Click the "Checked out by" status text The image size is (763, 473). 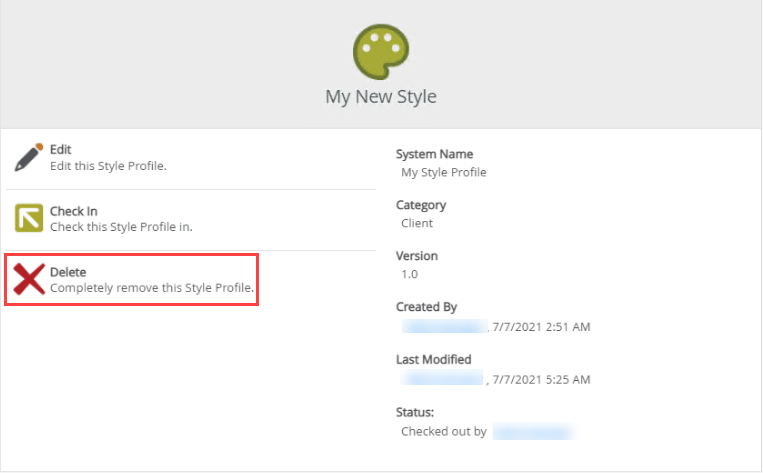point(443,432)
